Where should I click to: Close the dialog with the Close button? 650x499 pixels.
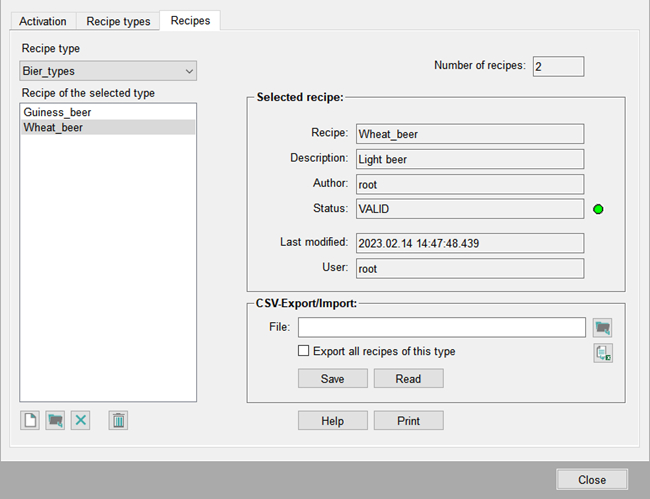click(592, 480)
